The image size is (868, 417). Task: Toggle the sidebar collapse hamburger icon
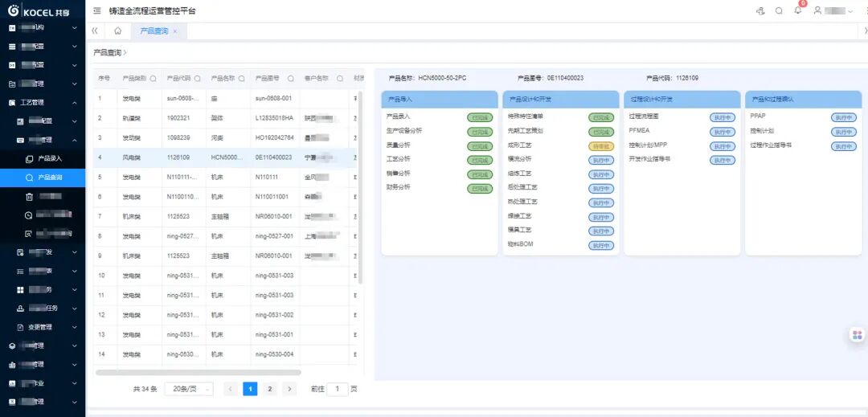97,11
